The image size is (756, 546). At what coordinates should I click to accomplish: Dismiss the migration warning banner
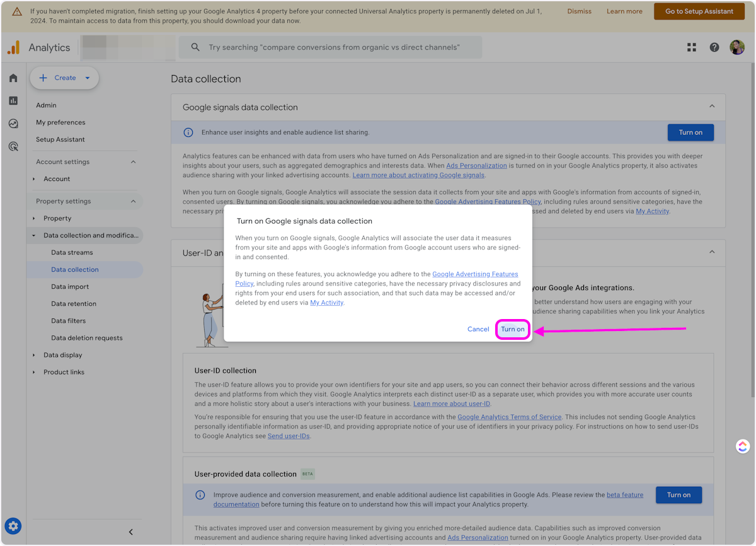coord(579,11)
